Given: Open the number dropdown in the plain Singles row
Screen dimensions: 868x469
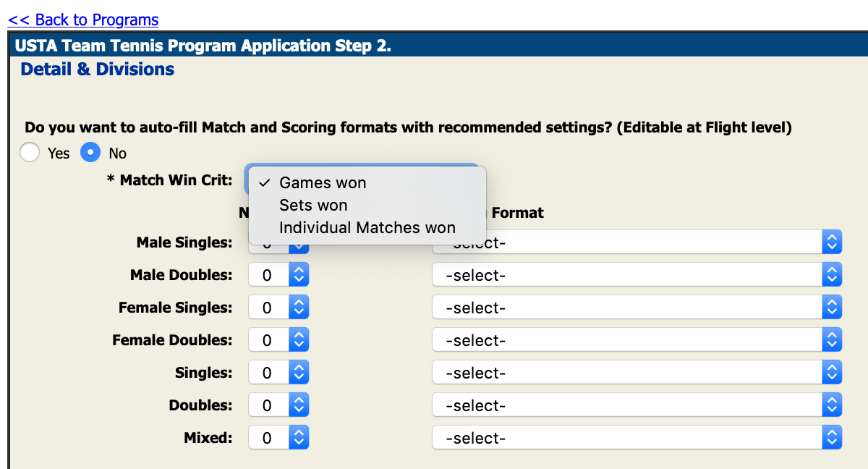Looking at the screenshot, I should point(278,373).
